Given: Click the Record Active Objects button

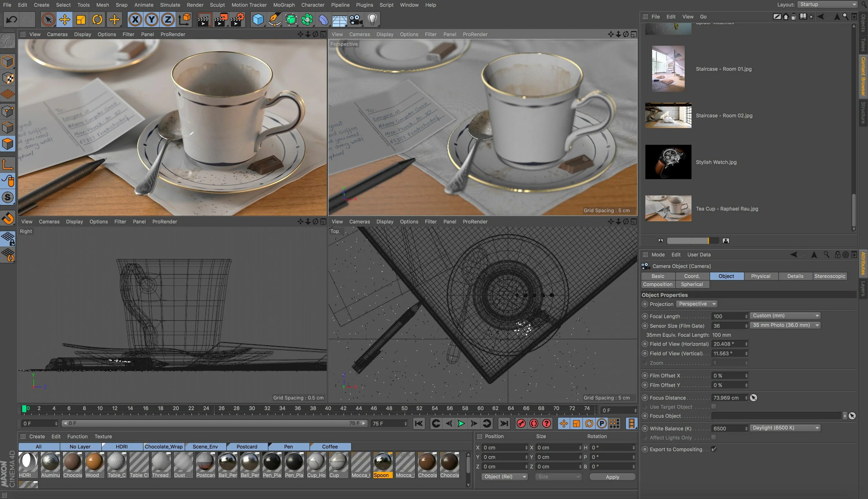Looking at the screenshot, I should click(x=521, y=423).
